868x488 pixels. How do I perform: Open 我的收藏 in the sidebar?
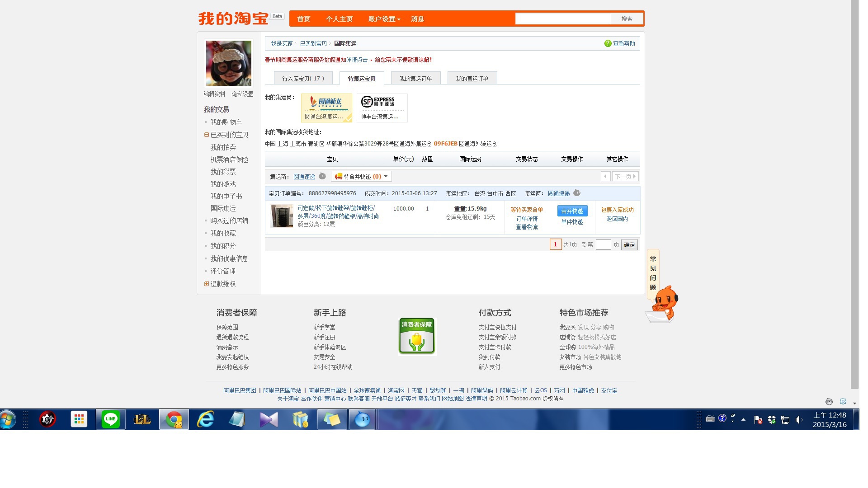223,233
